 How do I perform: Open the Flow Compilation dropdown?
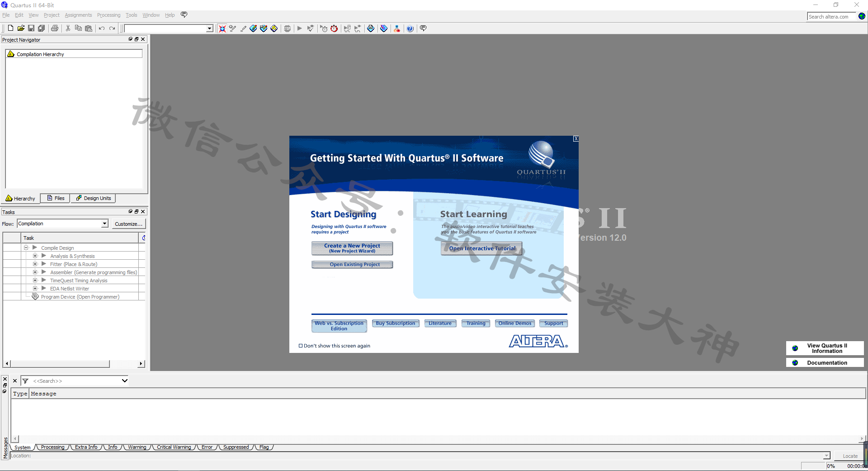104,224
